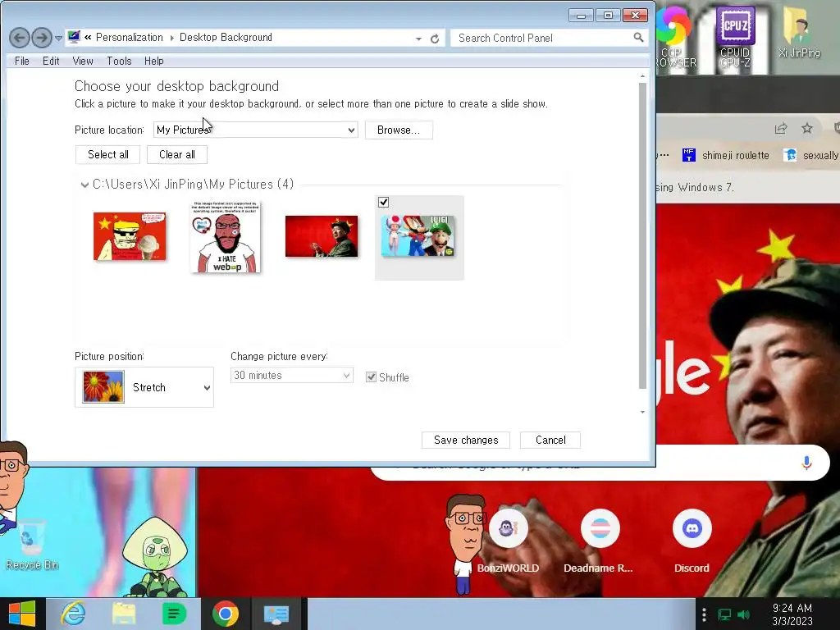
Task: Open the BonziWORLD shortcut
Action: point(508,541)
